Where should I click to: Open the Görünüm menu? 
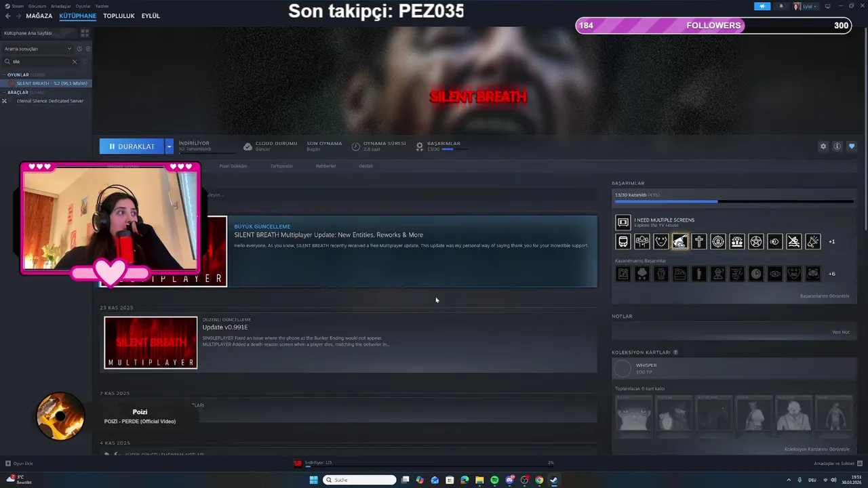(37, 6)
